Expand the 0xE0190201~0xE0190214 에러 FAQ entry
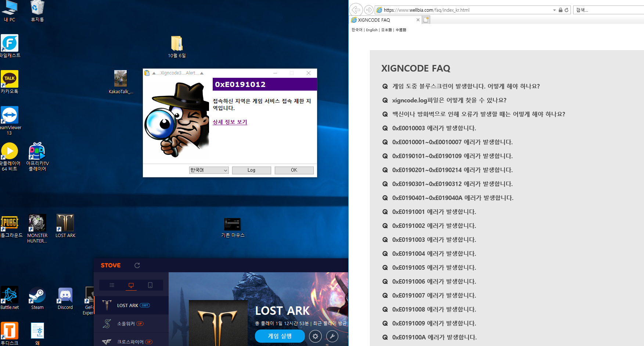644x346 pixels. (452, 170)
